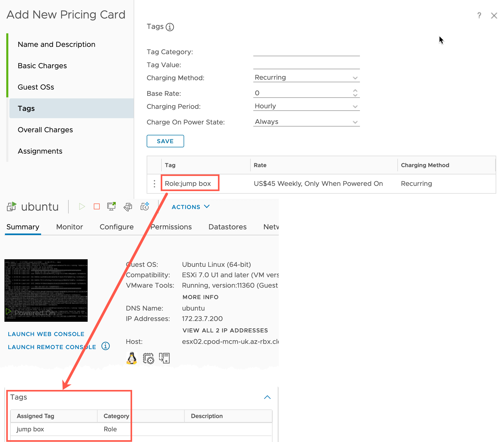
Task: Click the Role category cell
Action: [x=110, y=429]
